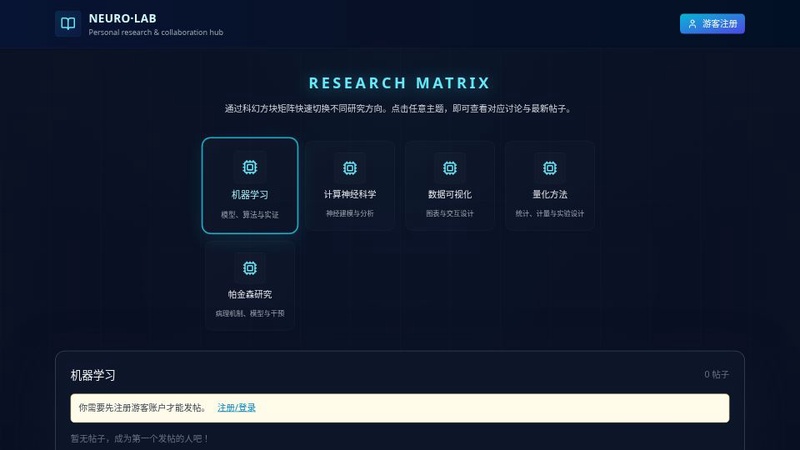Image resolution: width=800 pixels, height=450 pixels.
Task: Follow the 注册/登录 link
Action: pos(236,408)
